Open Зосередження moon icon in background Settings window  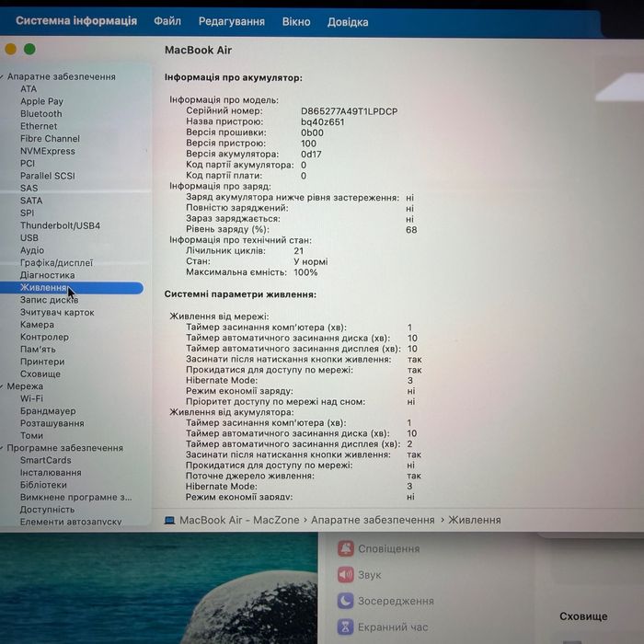coord(346,601)
